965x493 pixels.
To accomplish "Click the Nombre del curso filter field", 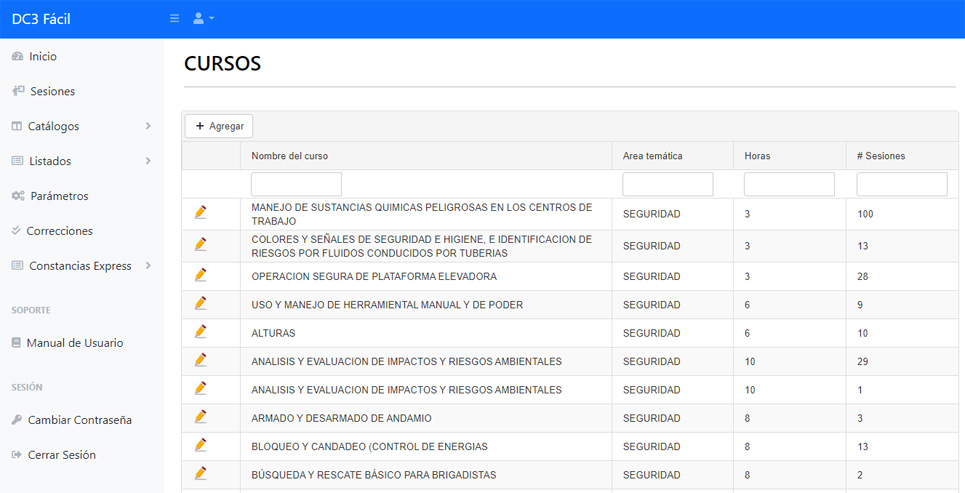I will [x=296, y=184].
